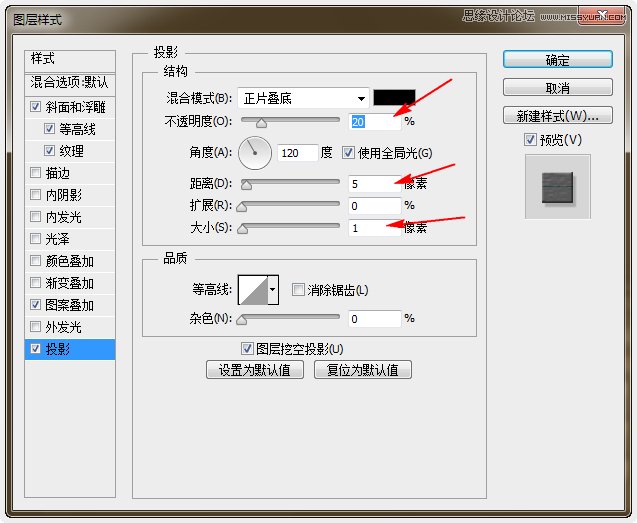Click the 大小 slider handle
Viewport: 637px width, 523px height.
pyautogui.click(x=243, y=229)
